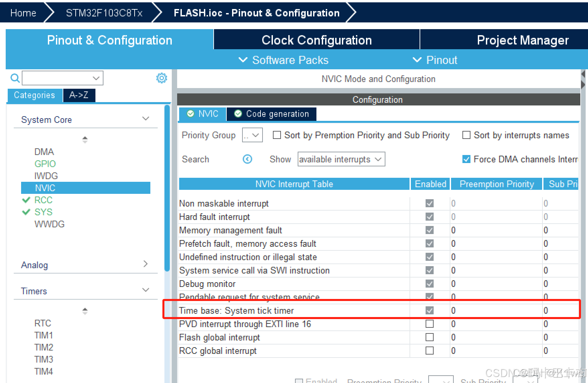Click the green check on NVIC tab
Image resolution: width=588 pixels, height=383 pixels.
pos(191,114)
